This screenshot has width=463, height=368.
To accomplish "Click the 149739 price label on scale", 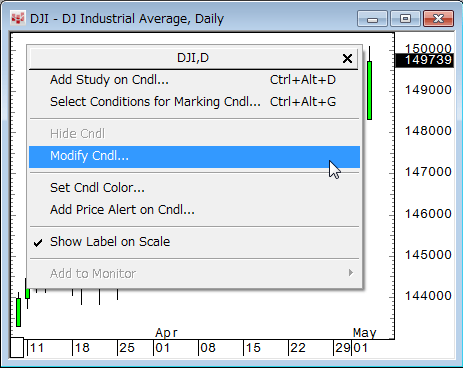I will coord(424,60).
